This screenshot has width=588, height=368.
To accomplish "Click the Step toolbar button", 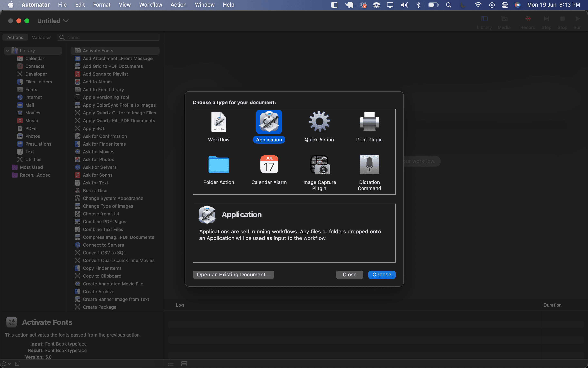I will 546,22.
